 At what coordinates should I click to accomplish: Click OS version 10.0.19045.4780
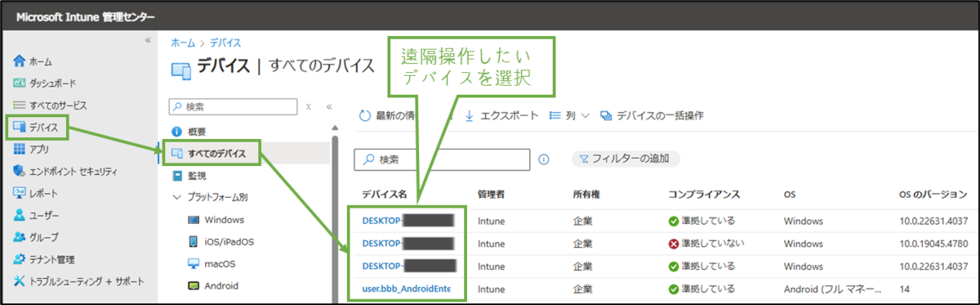point(933,243)
